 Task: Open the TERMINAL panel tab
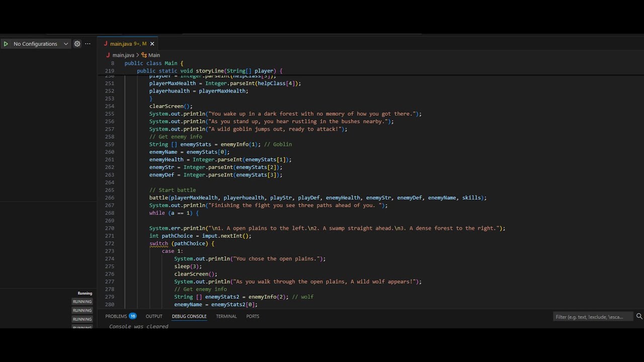[x=226, y=316]
